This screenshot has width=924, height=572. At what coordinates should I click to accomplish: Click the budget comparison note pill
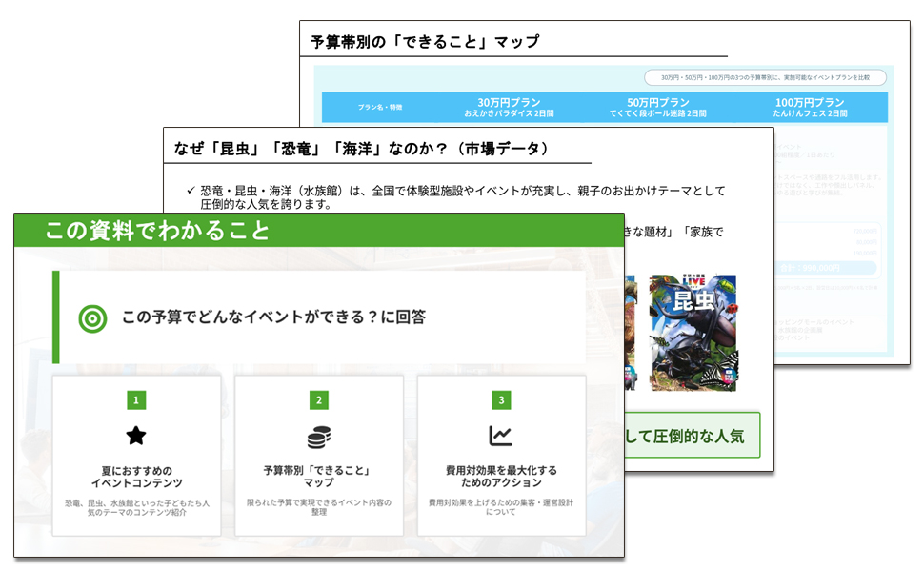tap(764, 77)
